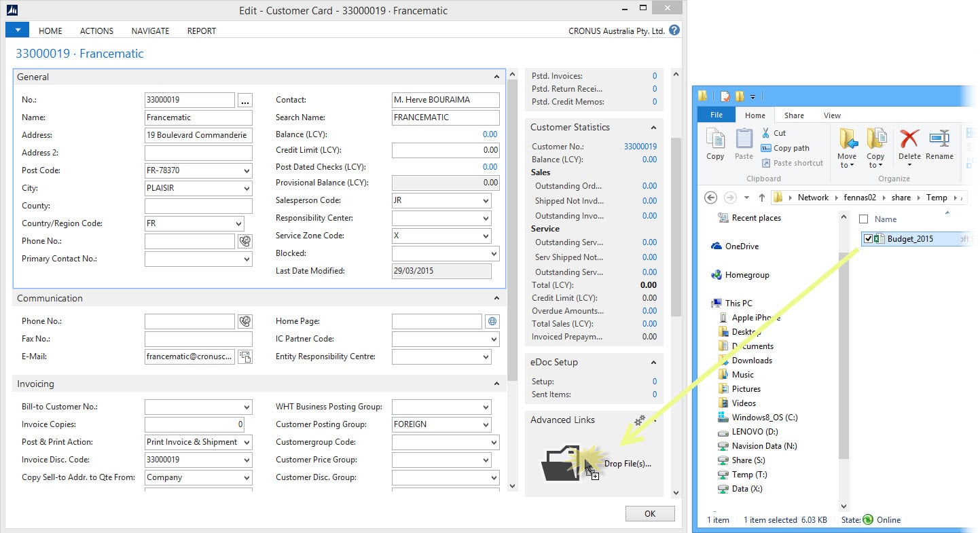Collapse the General FastTab
980x533 pixels.
pos(497,77)
